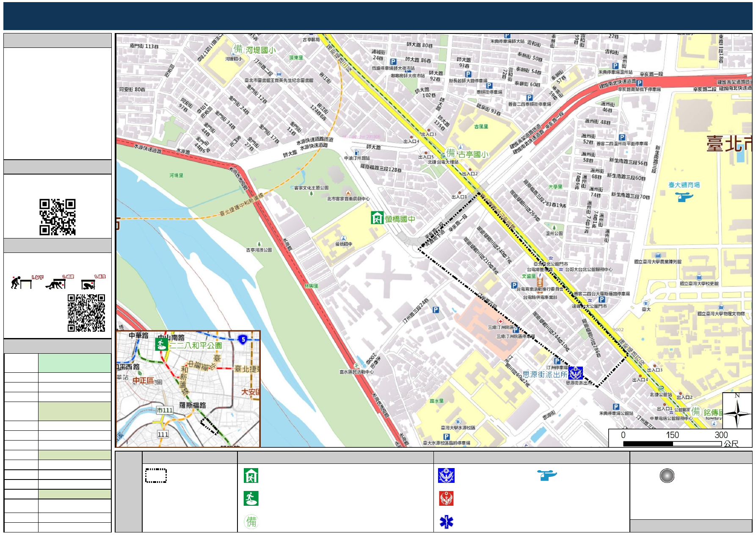
Task: Click the top light green table cell
Action: tap(74, 363)
